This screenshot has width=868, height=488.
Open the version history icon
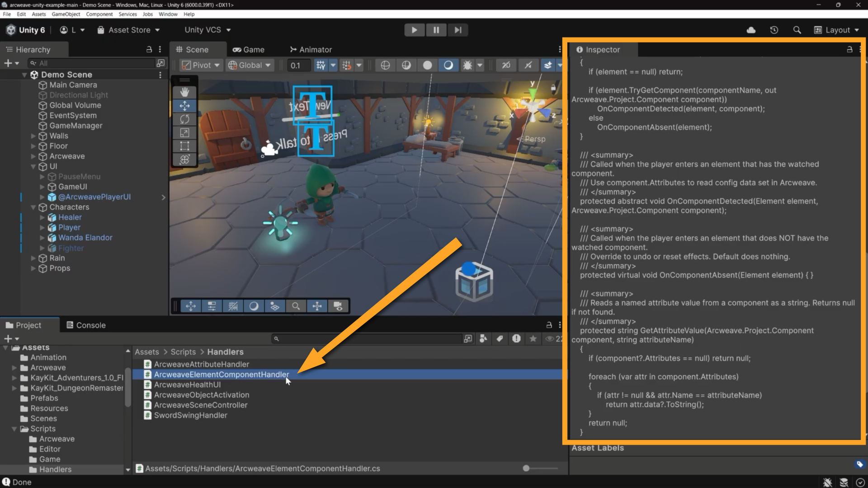coord(774,30)
